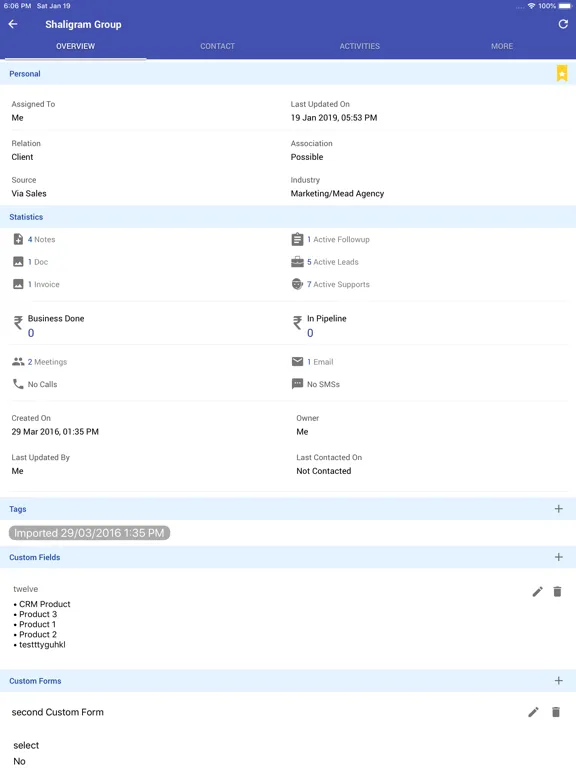Select the Imported 29/03/2016 tag chip
The width and height of the screenshot is (576, 768).
pos(89,533)
